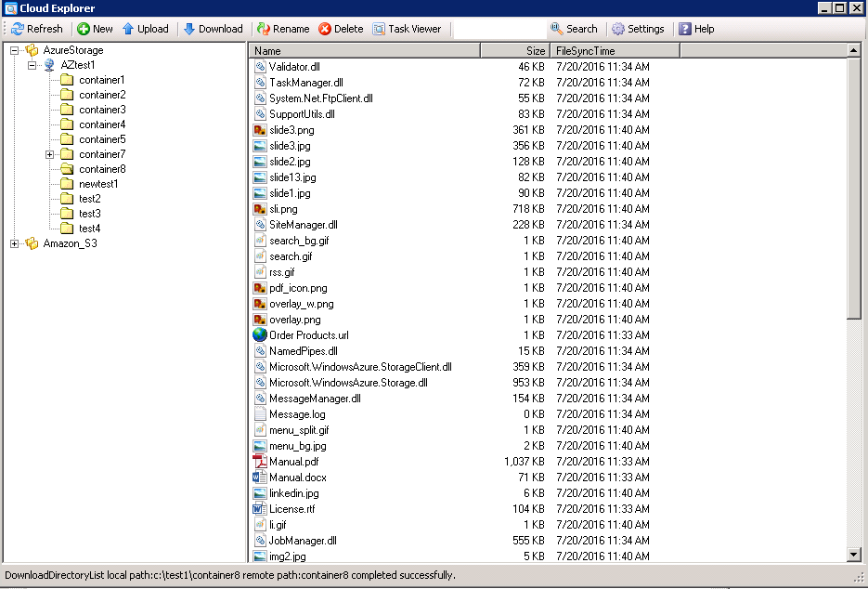Select the NamedPipes.dll file
Image resolution: width=868 pixels, height=589 pixels.
(x=304, y=351)
